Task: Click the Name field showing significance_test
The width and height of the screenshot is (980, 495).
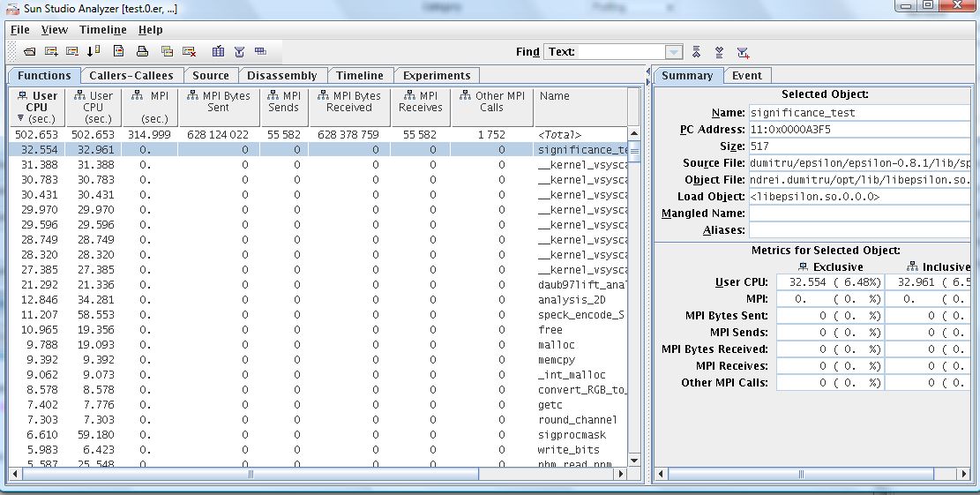Action: pyautogui.click(x=859, y=113)
